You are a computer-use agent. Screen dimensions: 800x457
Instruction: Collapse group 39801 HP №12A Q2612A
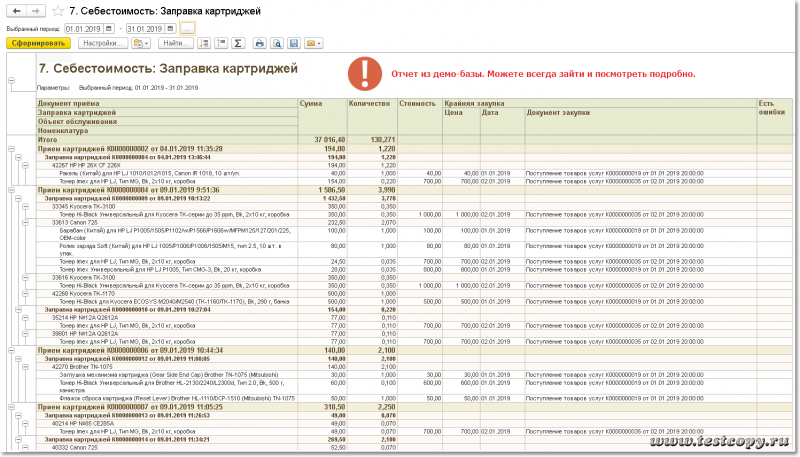tap(25, 334)
